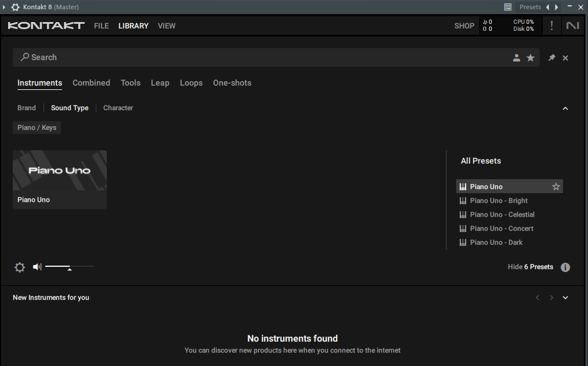Switch to the Tools tab
The height and width of the screenshot is (366, 588).
pos(131,83)
